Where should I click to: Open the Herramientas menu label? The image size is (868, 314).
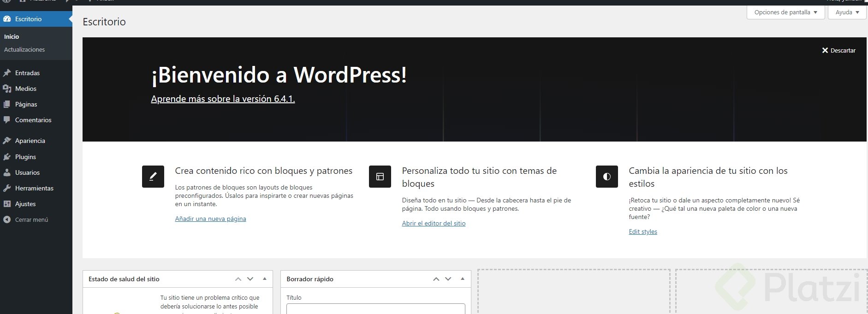(34, 188)
